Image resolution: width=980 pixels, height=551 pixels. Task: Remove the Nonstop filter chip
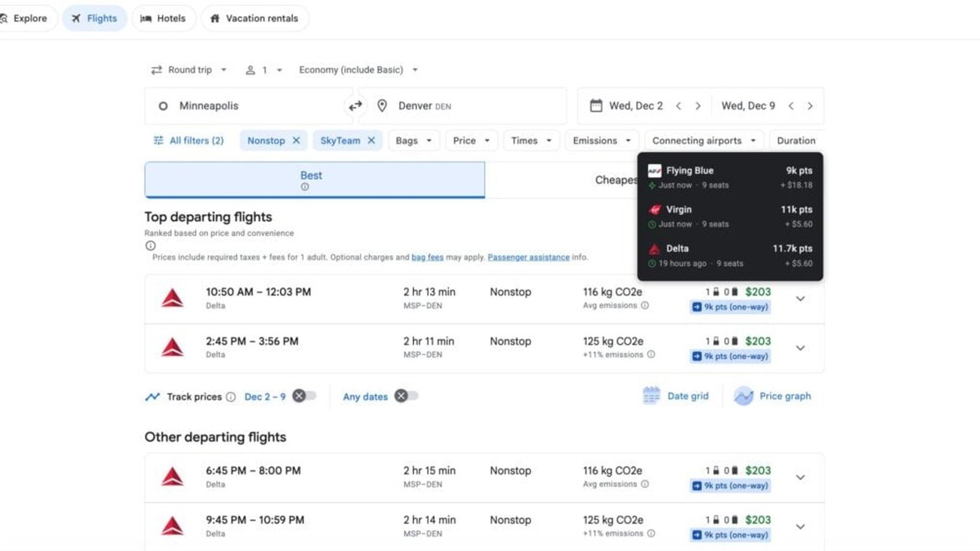tap(296, 140)
